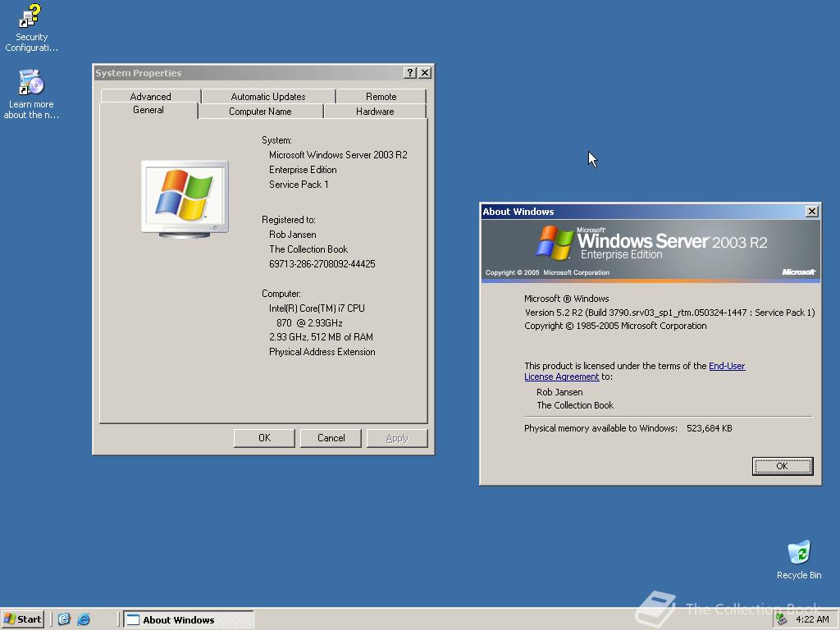Click the product ID 69713-286-2708092-44425
Viewport: 840px width, 630px height.
[x=322, y=264]
